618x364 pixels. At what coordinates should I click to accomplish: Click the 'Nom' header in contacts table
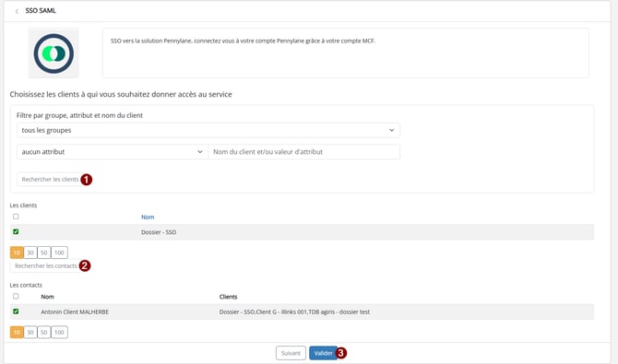(x=47, y=297)
